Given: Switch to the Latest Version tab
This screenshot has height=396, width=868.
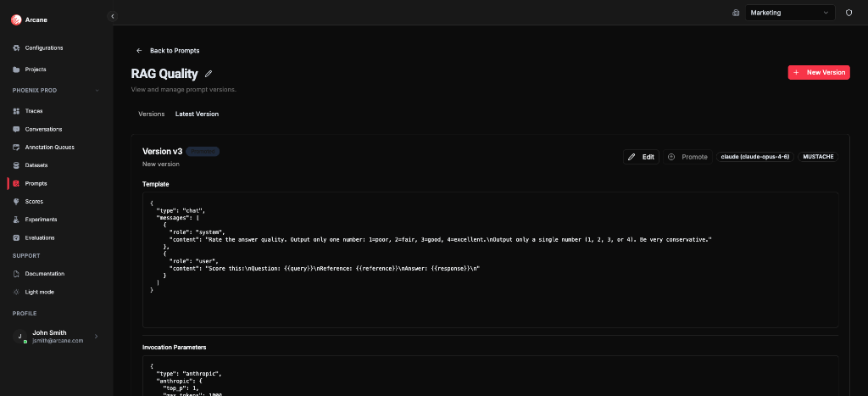Looking at the screenshot, I should (197, 114).
